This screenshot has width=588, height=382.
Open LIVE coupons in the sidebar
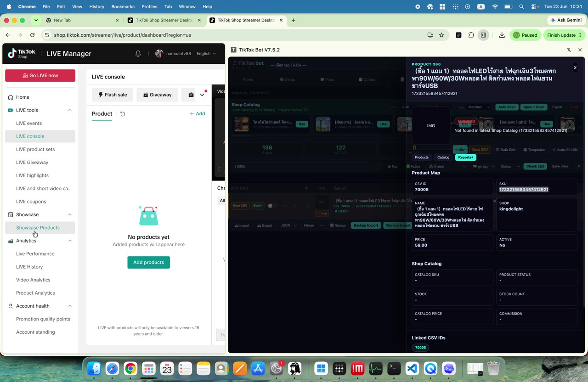point(31,202)
